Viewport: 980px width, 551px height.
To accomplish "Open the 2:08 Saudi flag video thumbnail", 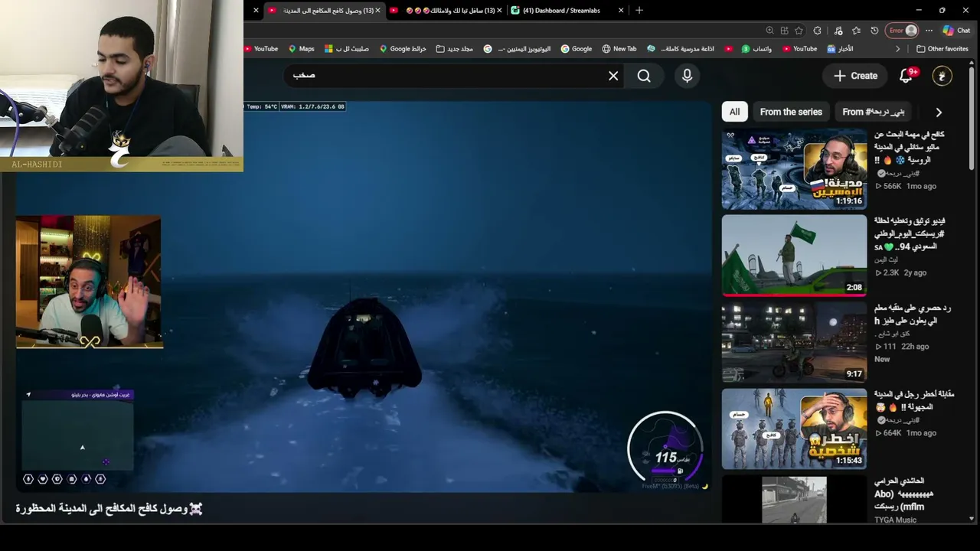I will tap(794, 256).
